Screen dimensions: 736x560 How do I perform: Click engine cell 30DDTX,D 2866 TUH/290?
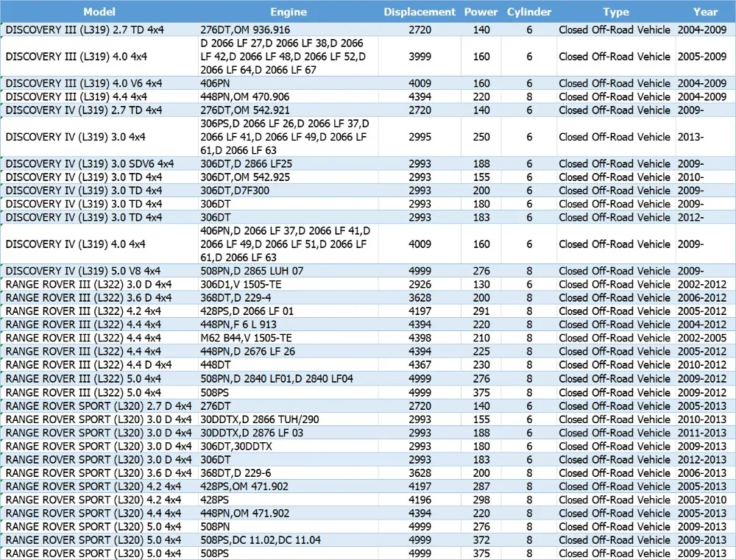point(289,419)
